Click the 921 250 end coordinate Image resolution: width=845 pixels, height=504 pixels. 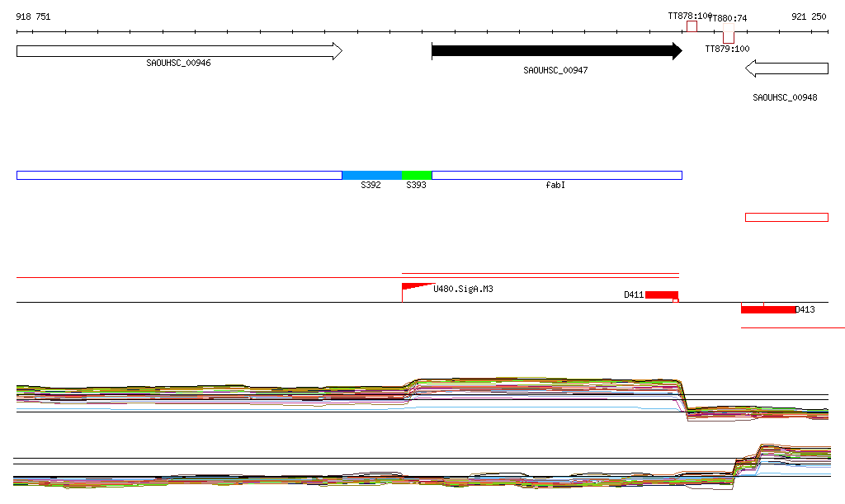[x=809, y=16]
